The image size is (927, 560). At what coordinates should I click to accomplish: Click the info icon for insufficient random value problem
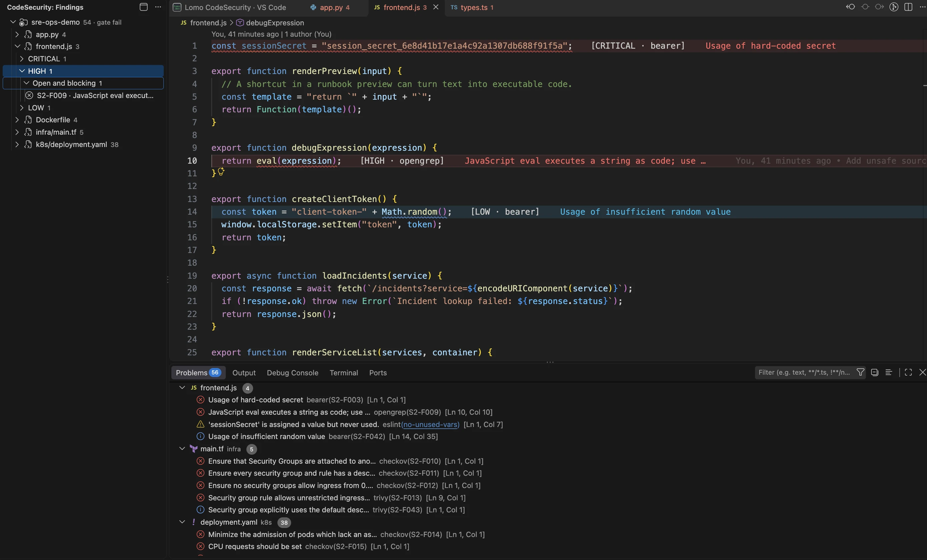[200, 436]
